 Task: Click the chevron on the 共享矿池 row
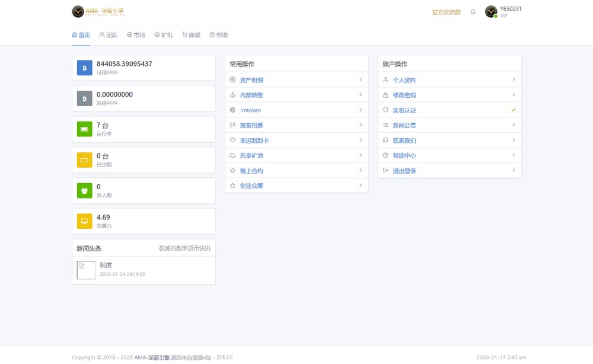point(361,155)
